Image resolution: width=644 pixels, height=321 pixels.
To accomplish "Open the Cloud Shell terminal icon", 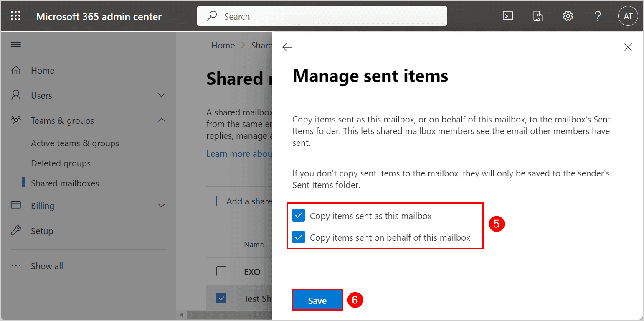I will [508, 16].
